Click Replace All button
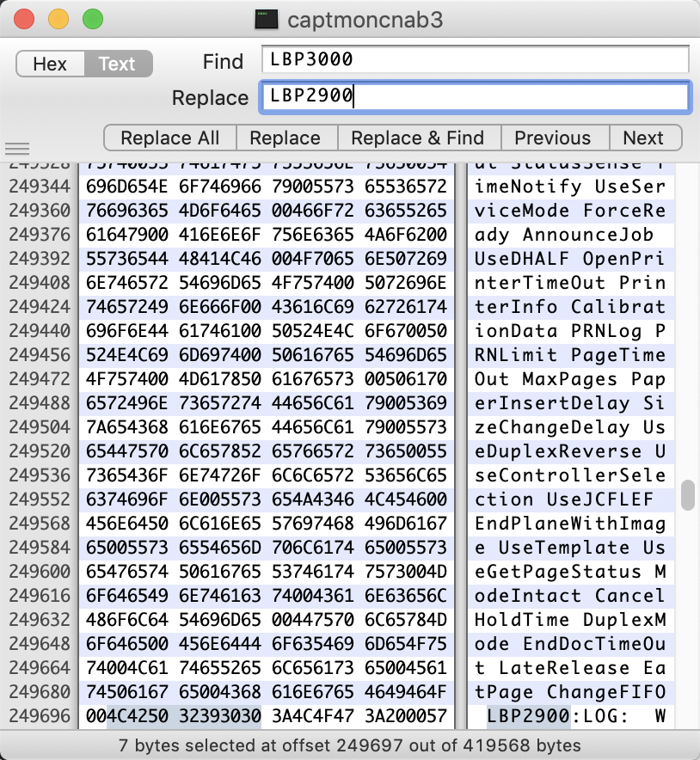Viewport: 700px width, 760px height. (170, 138)
